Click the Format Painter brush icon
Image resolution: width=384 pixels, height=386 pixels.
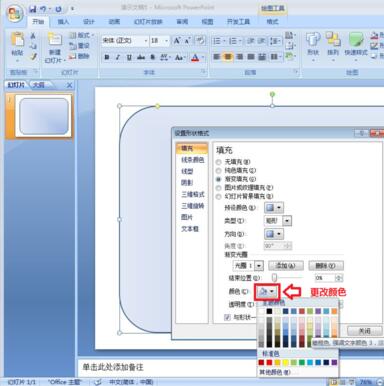click(x=33, y=57)
